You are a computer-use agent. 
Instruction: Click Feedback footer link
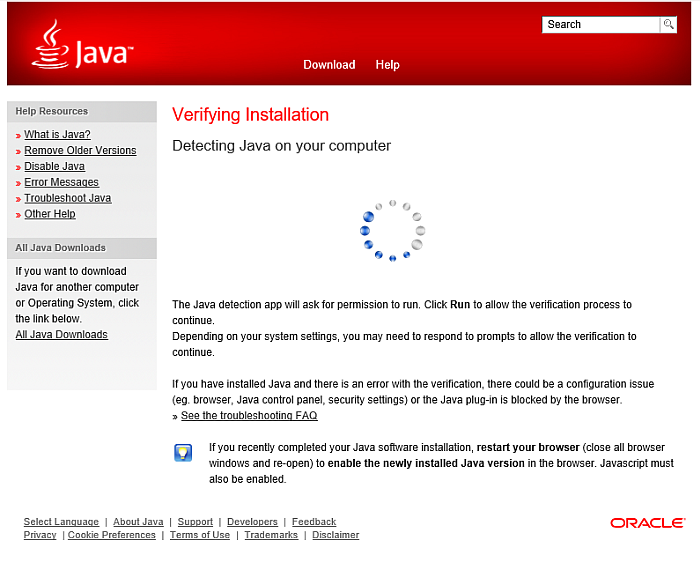pos(314,522)
